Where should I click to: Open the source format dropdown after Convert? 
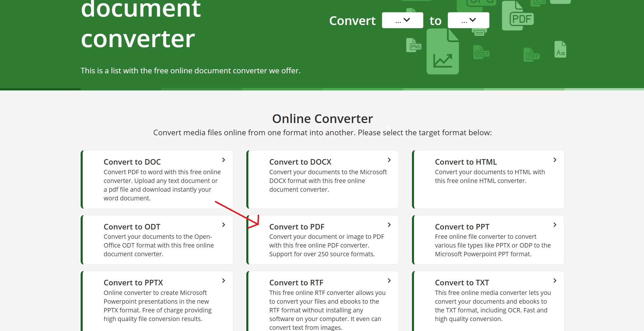point(402,20)
